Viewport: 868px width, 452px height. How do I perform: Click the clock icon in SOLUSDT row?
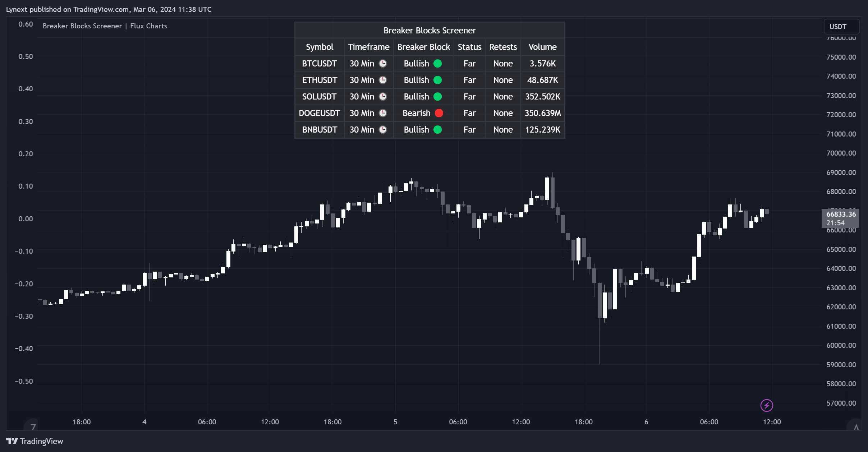pos(383,97)
